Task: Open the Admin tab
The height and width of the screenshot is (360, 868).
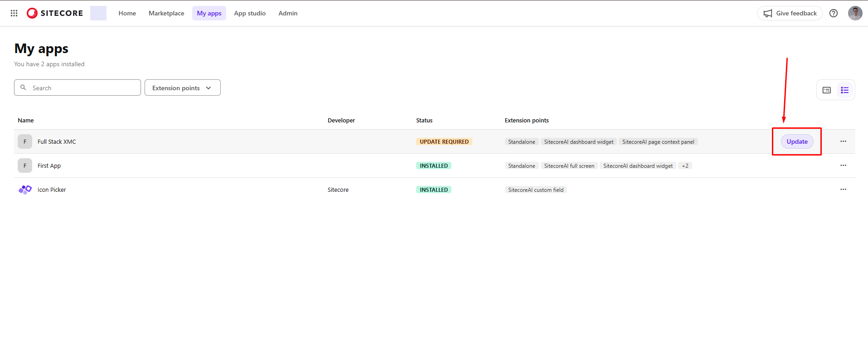Action: (288, 13)
